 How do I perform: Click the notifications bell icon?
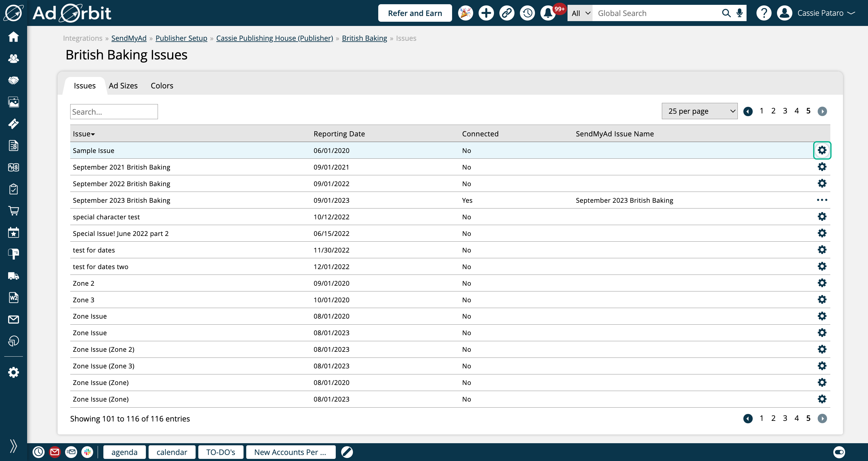coord(548,13)
